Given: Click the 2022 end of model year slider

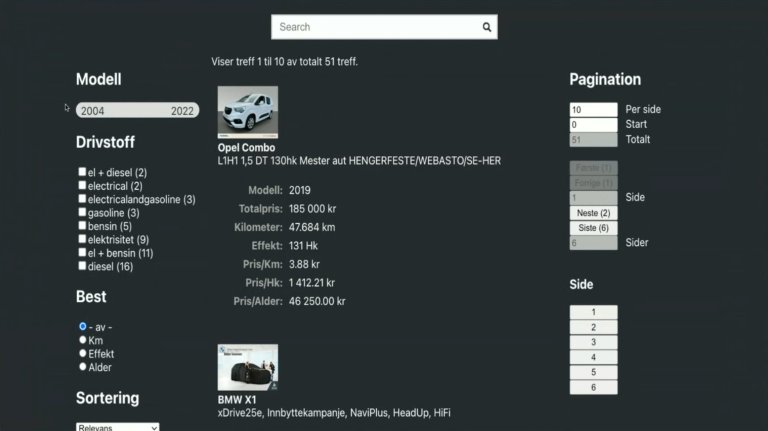Looking at the screenshot, I should click(182, 111).
